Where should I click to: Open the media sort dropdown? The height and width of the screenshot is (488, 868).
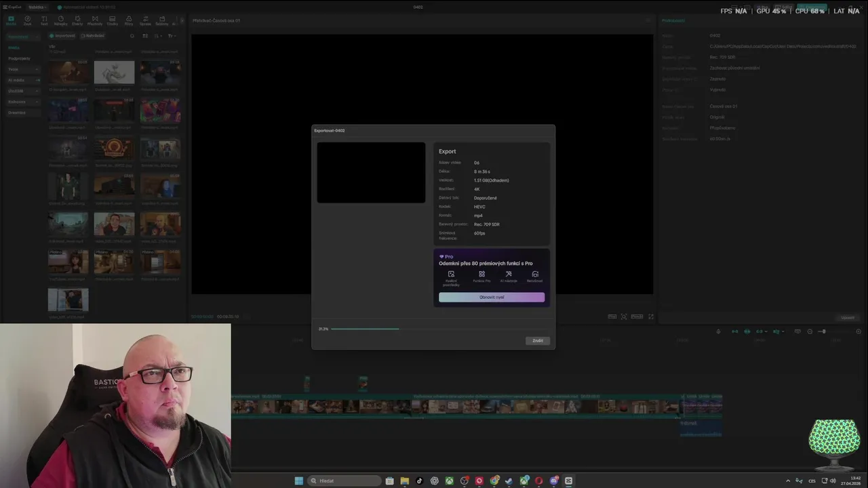158,36
